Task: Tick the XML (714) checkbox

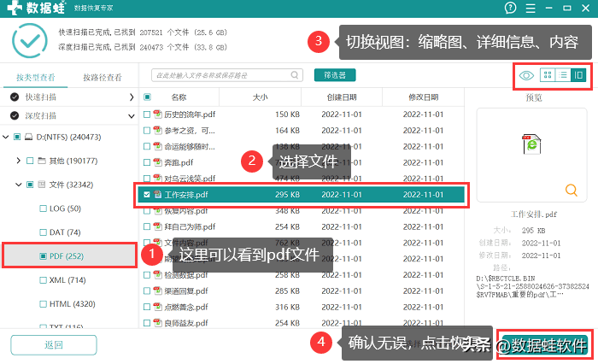Action: pyautogui.click(x=43, y=280)
